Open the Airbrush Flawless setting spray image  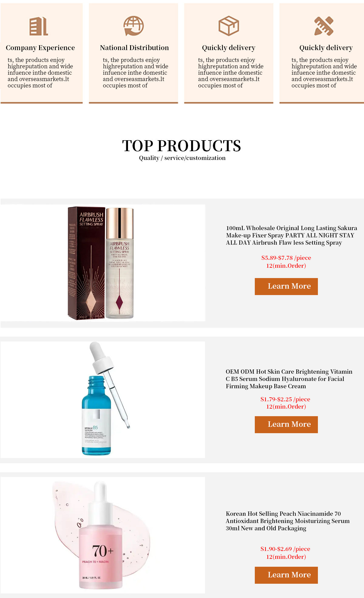(103, 263)
